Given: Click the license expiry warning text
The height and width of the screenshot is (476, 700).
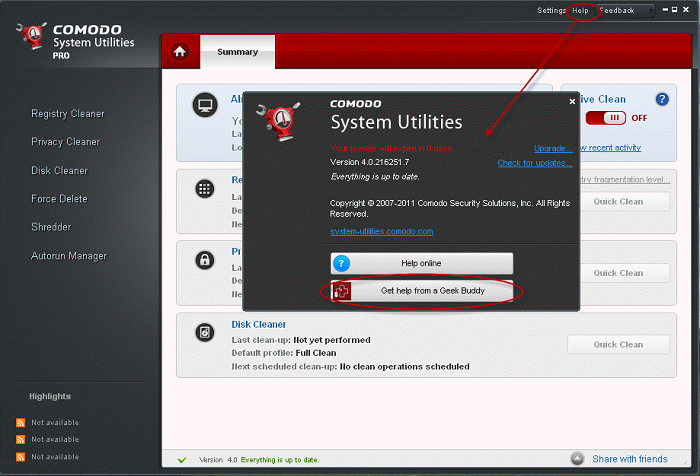Looking at the screenshot, I should pos(392,148).
